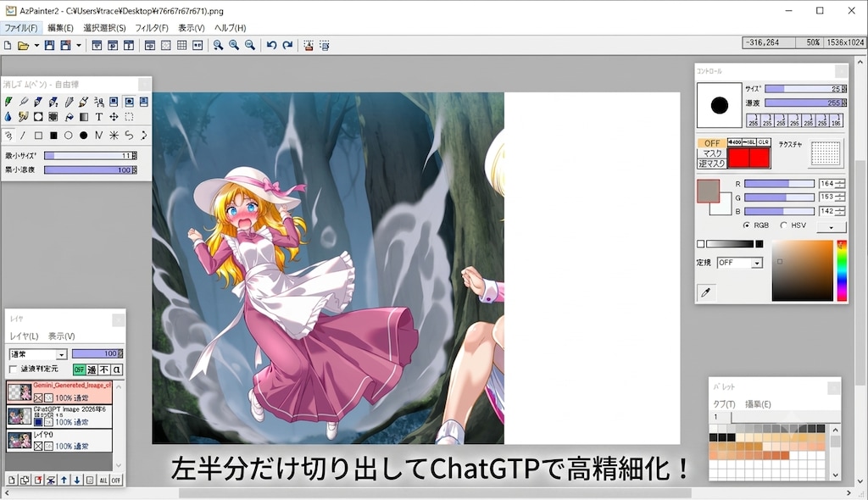Open the レイヤ(L) menu in the layer panel

pos(25,336)
